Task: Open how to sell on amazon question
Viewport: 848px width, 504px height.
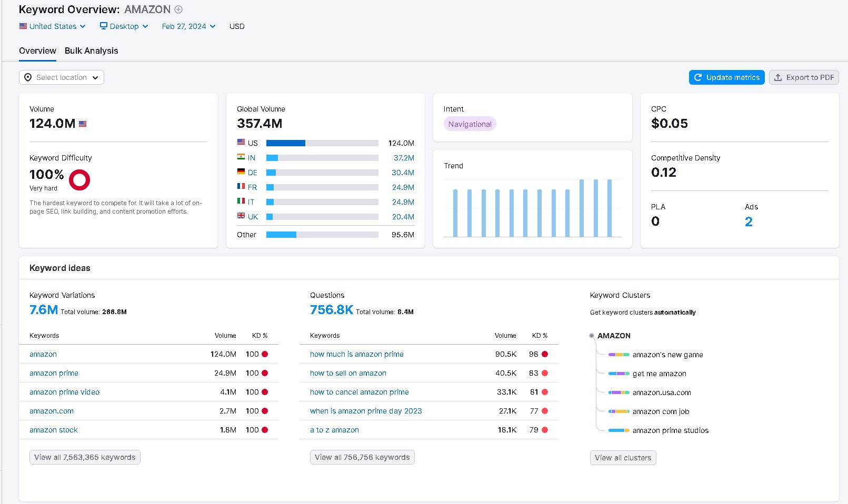Action: pyautogui.click(x=348, y=373)
